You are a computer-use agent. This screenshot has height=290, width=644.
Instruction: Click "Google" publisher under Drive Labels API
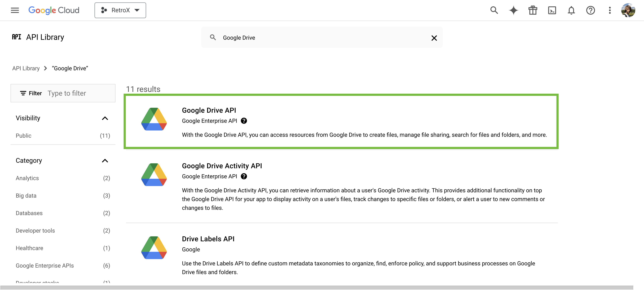pyautogui.click(x=191, y=249)
